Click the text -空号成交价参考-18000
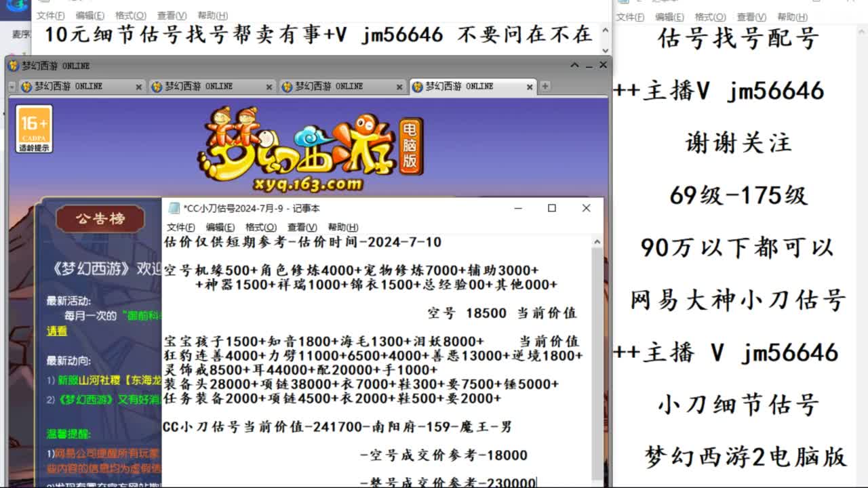This screenshot has height=488, width=868. [x=443, y=455]
